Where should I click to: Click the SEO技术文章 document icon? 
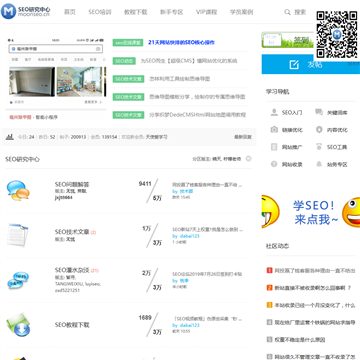pyautogui.click(x=17, y=235)
